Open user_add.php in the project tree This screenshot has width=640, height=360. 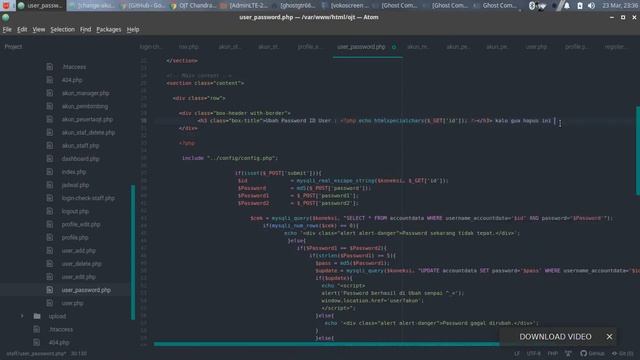pyautogui.click(x=79, y=251)
